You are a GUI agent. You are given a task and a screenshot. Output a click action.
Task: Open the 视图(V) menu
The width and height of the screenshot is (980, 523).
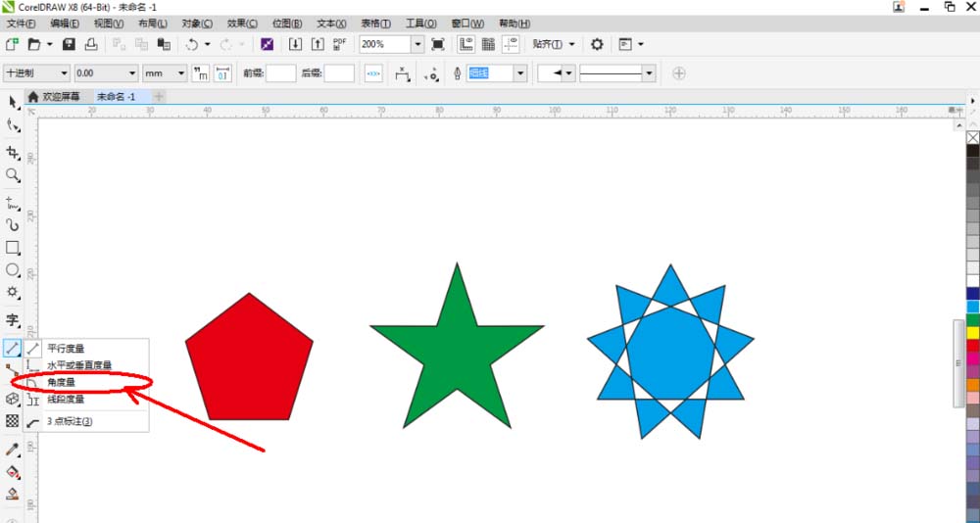pos(108,24)
